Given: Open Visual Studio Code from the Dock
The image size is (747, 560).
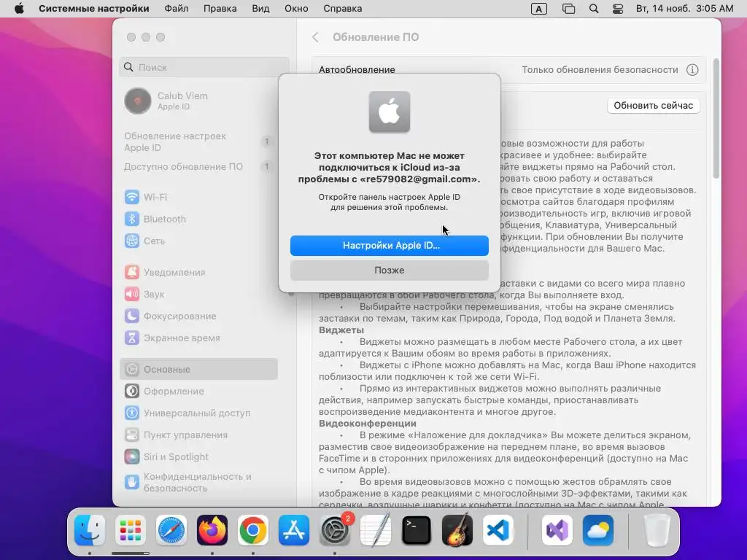Looking at the screenshot, I should pos(498,530).
